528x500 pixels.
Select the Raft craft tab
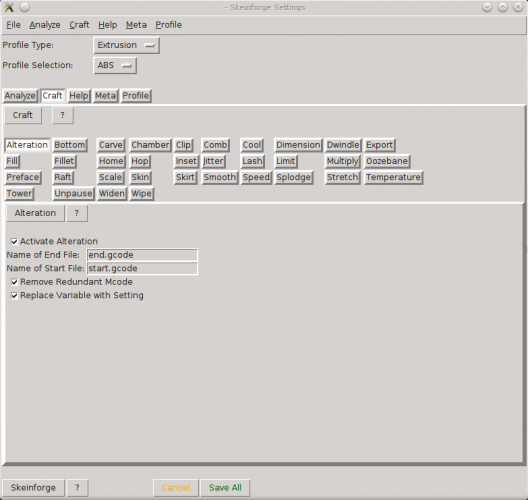point(63,177)
